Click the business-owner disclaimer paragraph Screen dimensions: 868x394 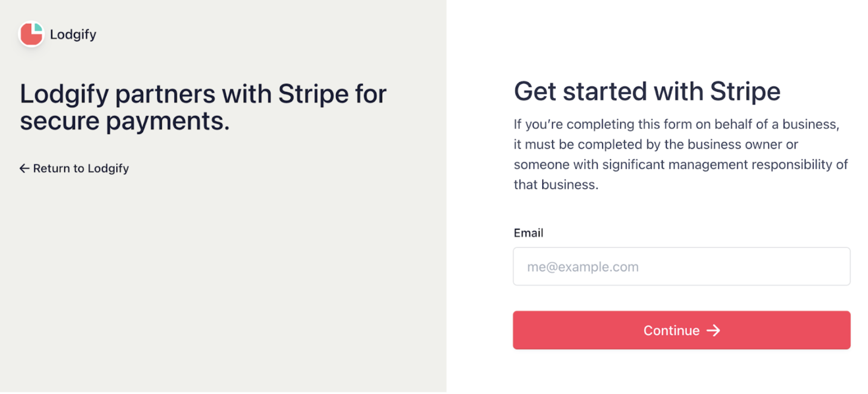(x=681, y=154)
